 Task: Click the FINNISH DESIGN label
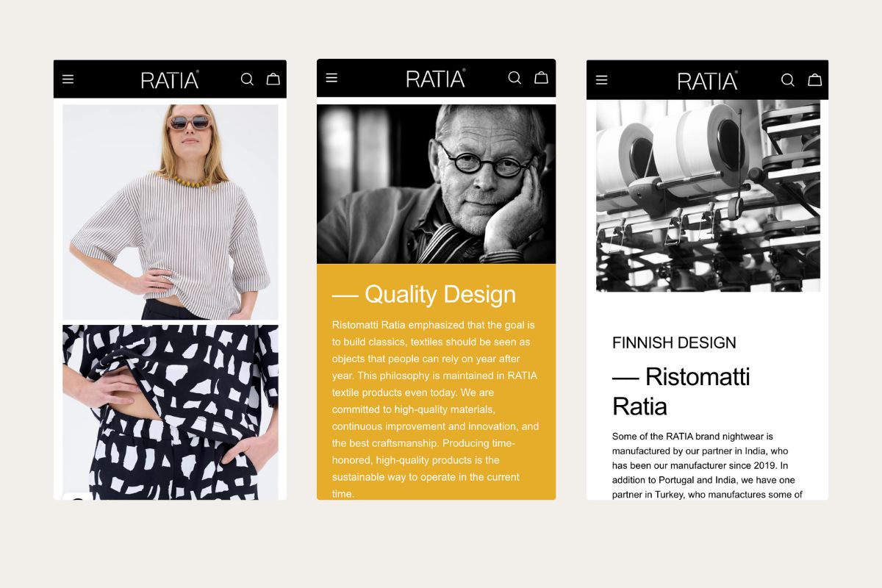(674, 343)
